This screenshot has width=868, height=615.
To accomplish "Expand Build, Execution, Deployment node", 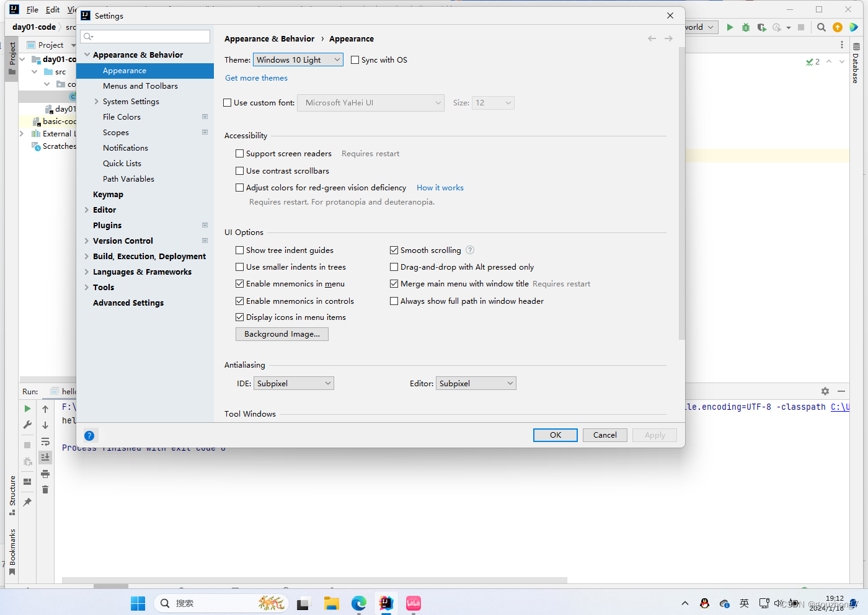I will (87, 256).
